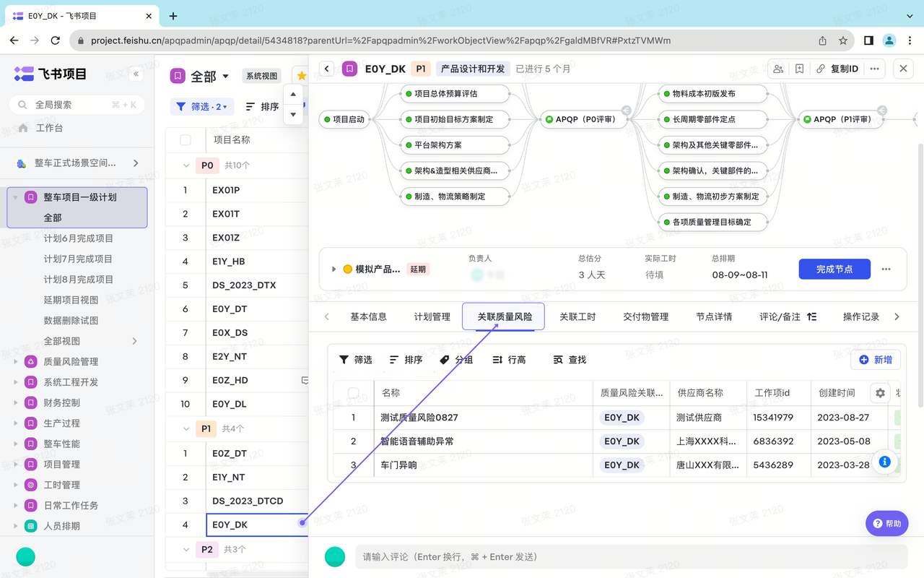Screen dimensions: 924x578
Task: Open 行高 row height option
Action: (509, 360)
